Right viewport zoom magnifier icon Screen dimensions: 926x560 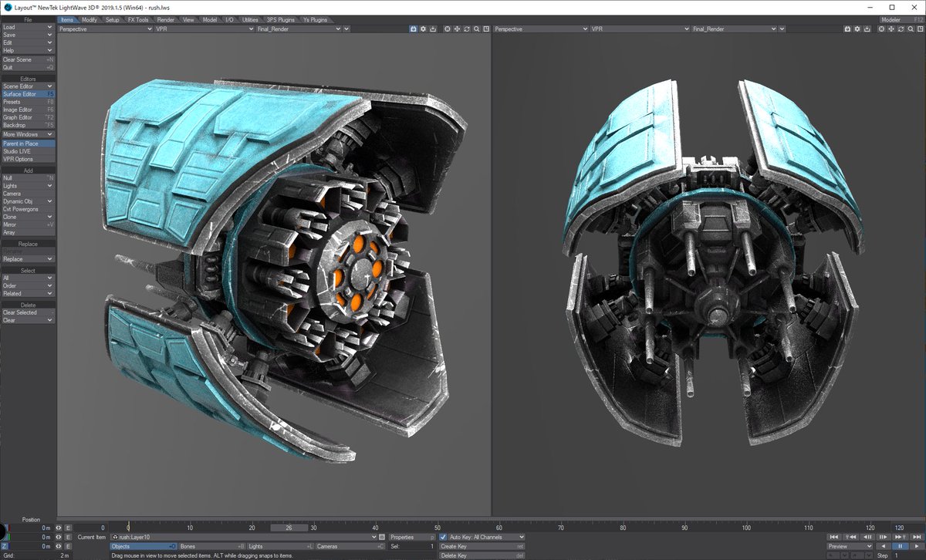[911, 29]
